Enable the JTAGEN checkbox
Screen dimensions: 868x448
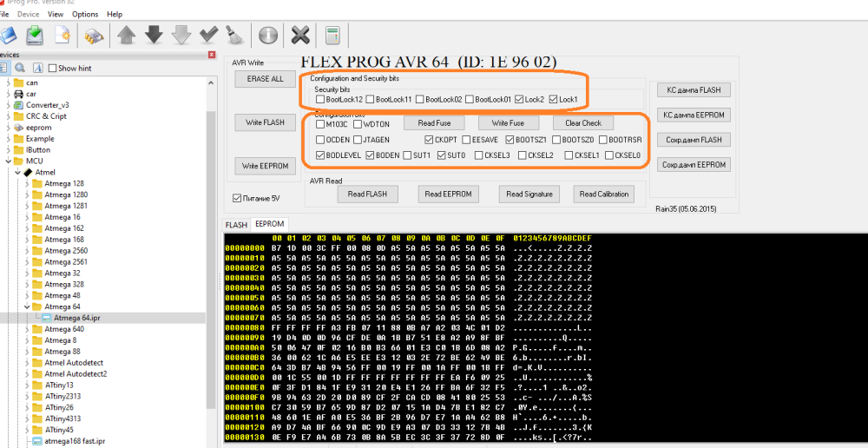(x=358, y=140)
